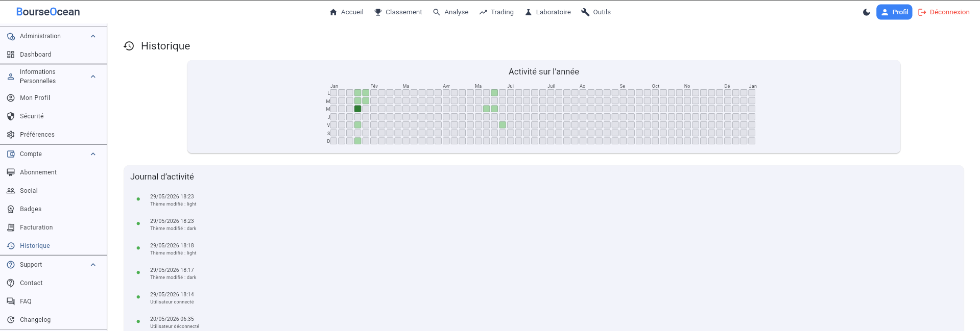Go to the Accueil menu item
Image resolution: width=980 pixels, height=331 pixels.
tap(346, 12)
